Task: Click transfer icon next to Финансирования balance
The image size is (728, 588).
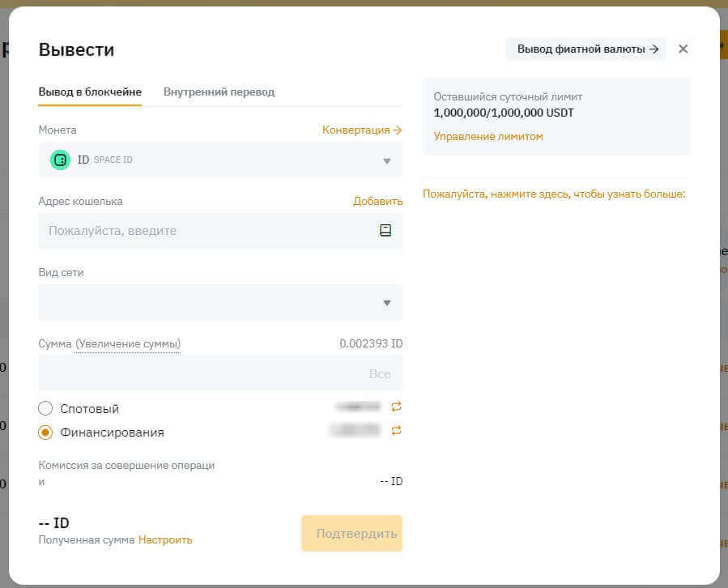Action: (x=396, y=431)
